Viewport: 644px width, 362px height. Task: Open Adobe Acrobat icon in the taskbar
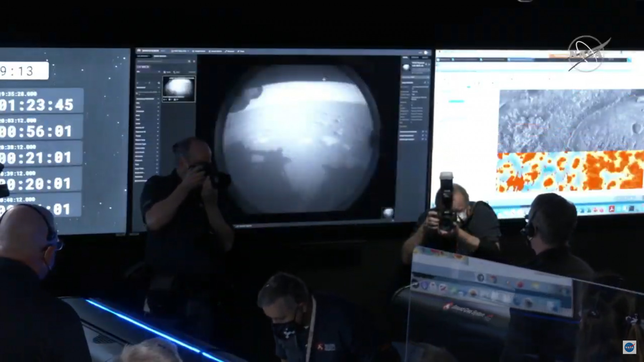pyautogui.click(x=611, y=209)
